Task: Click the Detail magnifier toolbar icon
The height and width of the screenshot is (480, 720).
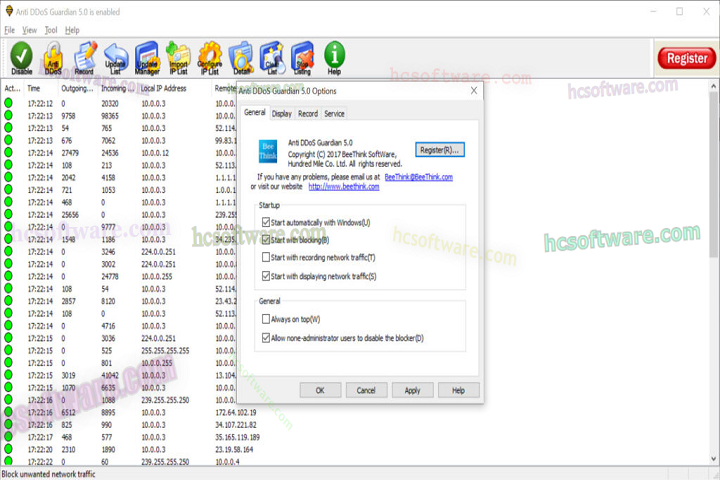Action: coord(241,58)
